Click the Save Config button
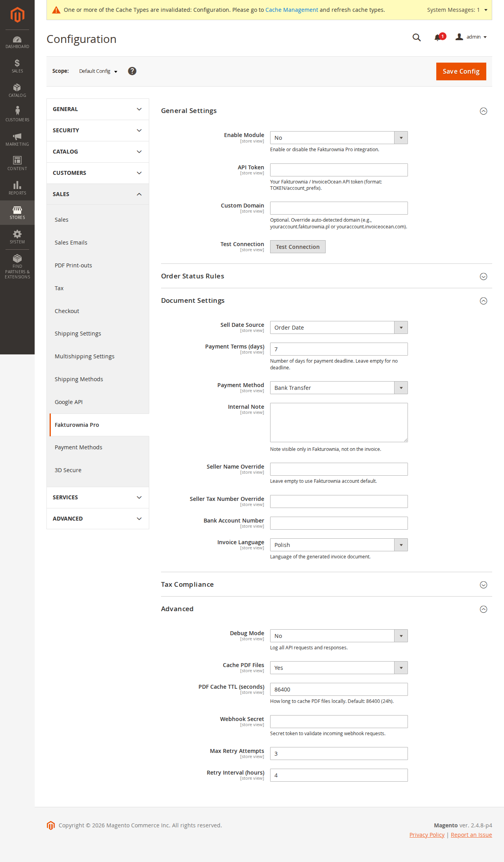Image resolution: width=504 pixels, height=862 pixels. 461,72
